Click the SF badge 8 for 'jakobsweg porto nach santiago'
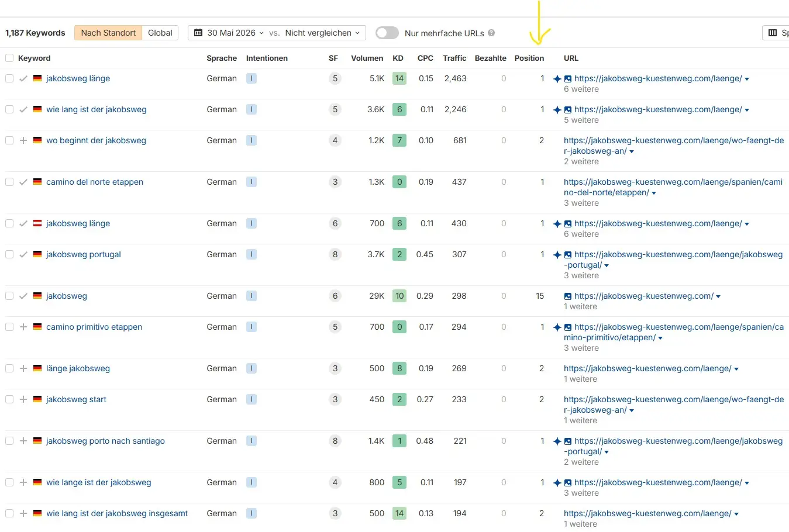The image size is (789, 532). coord(335,441)
